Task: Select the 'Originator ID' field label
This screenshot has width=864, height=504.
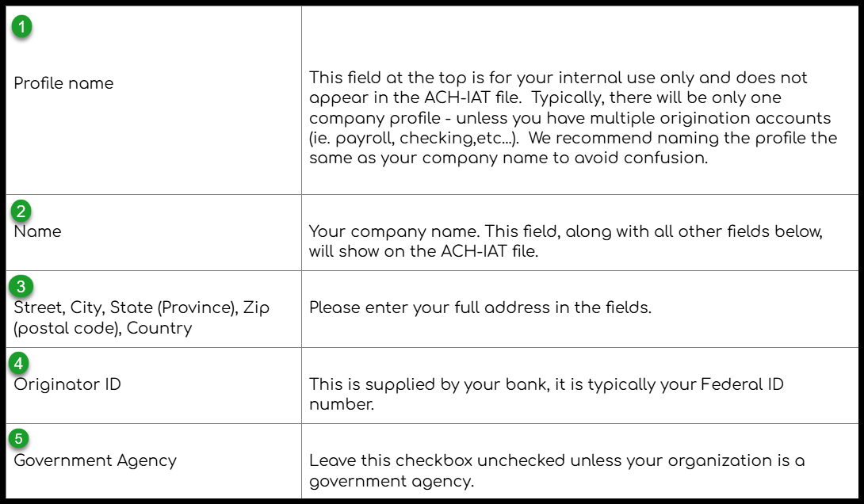Action: 67,384
